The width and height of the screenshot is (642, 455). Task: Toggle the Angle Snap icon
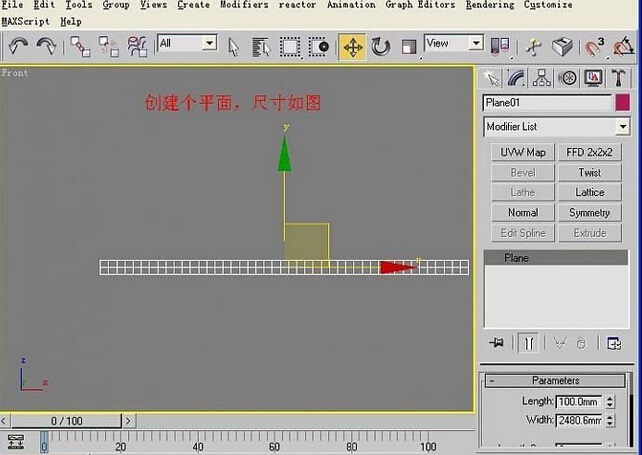point(624,47)
